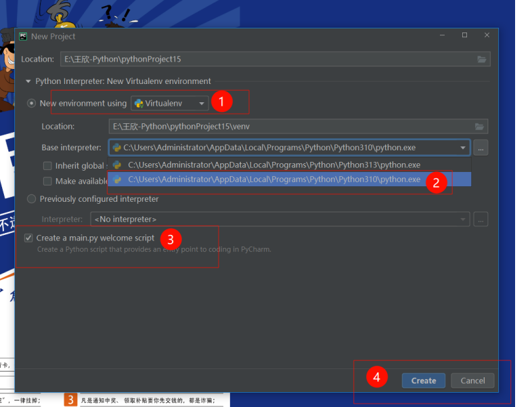Choose the Python313 python.exe list entry
The height and width of the screenshot is (407, 532).
pos(290,165)
